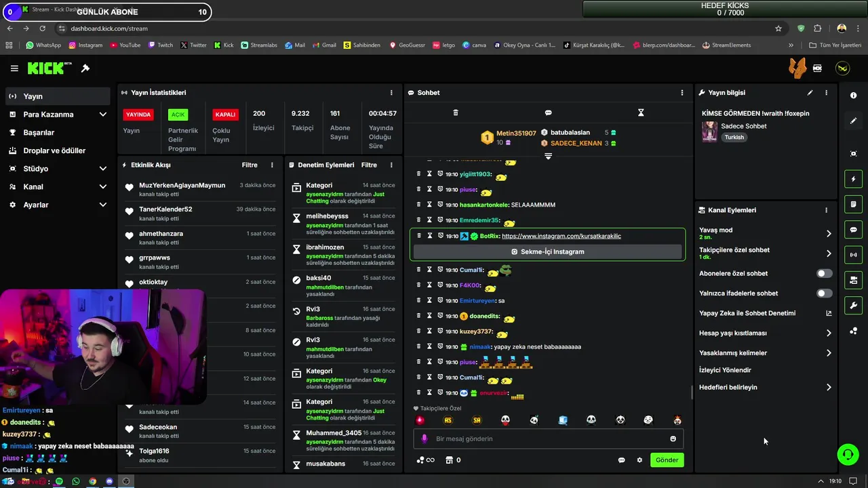Open chat settings gear next to Gönder
The width and height of the screenshot is (868, 488).
pyautogui.click(x=639, y=460)
